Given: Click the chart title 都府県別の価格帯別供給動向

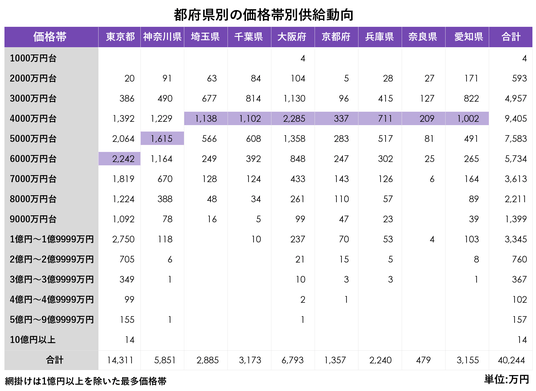Looking at the screenshot, I should (263, 15).
